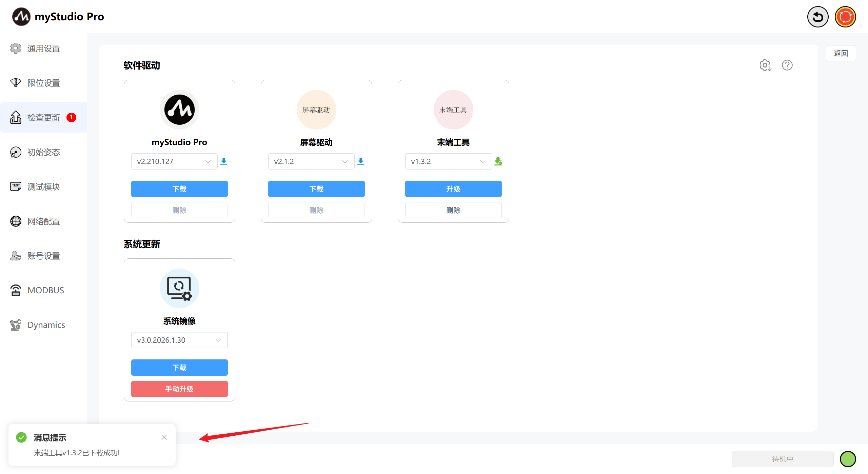Click the 系统镜像 system image icon
Image resolution: width=868 pixels, height=474 pixels.
[x=179, y=288]
